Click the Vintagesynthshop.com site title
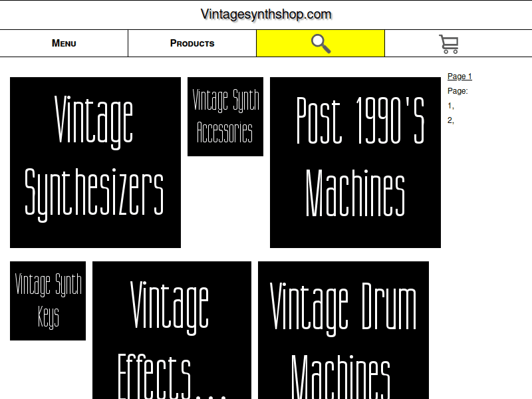The height and width of the screenshot is (399, 532). [x=266, y=13]
